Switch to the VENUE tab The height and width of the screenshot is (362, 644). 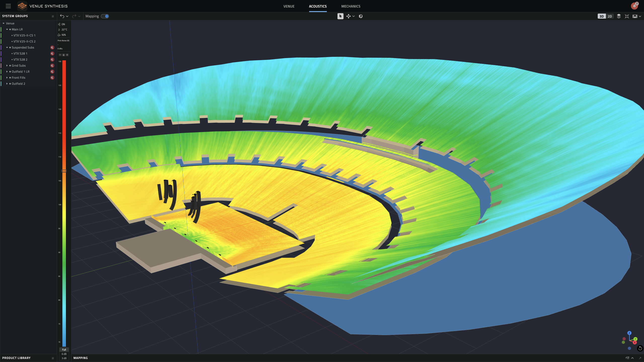289,6
